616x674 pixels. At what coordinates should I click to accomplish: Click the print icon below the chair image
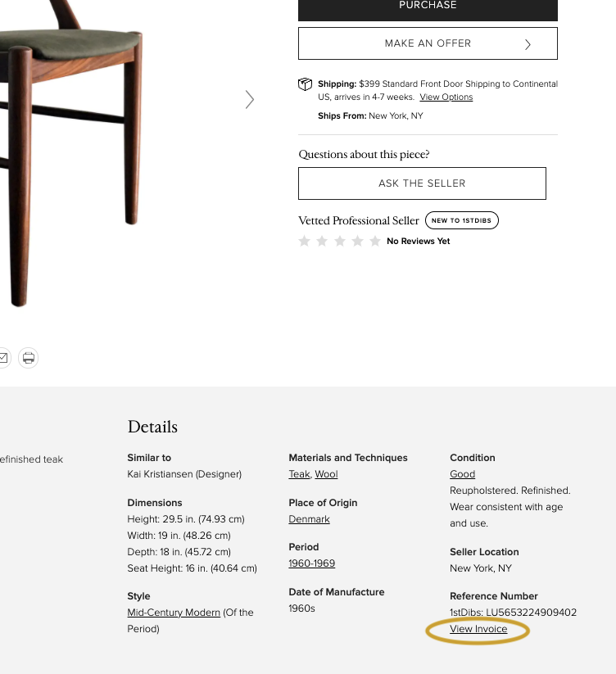(29, 358)
